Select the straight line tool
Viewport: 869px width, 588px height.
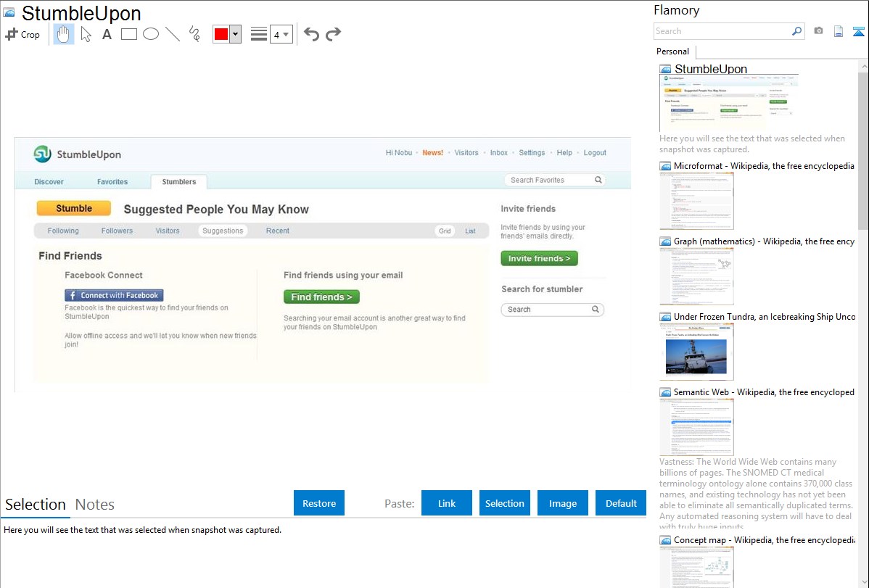pyautogui.click(x=173, y=34)
